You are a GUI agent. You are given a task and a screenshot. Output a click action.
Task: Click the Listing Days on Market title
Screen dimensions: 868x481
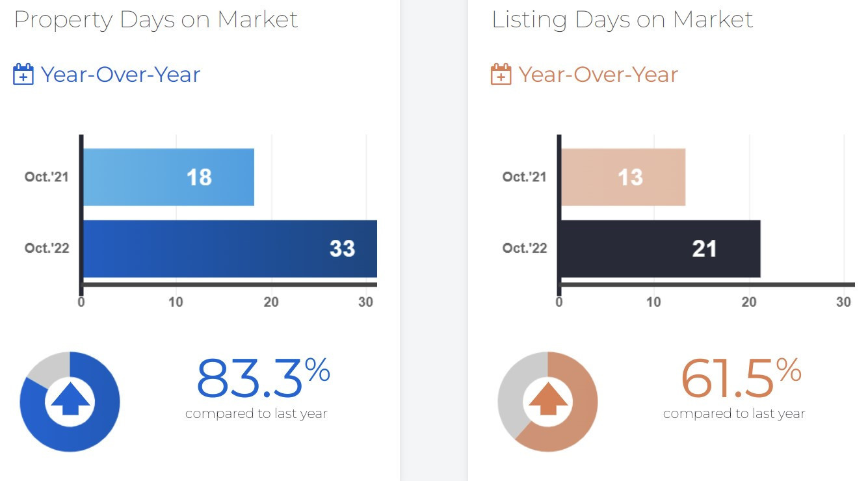pyautogui.click(x=622, y=19)
